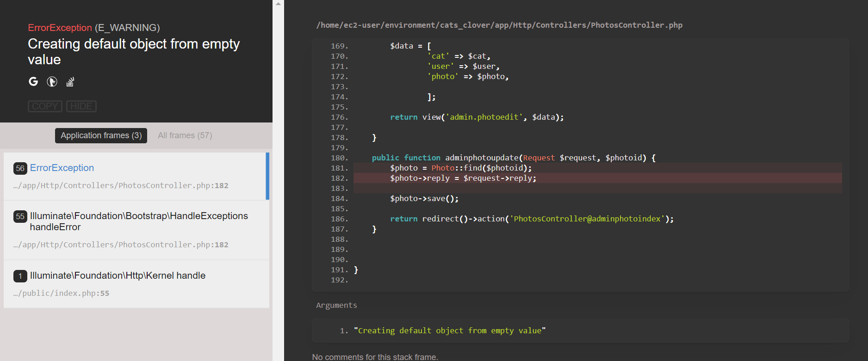Click the heading 'Creating default object from empty value'

(x=134, y=51)
